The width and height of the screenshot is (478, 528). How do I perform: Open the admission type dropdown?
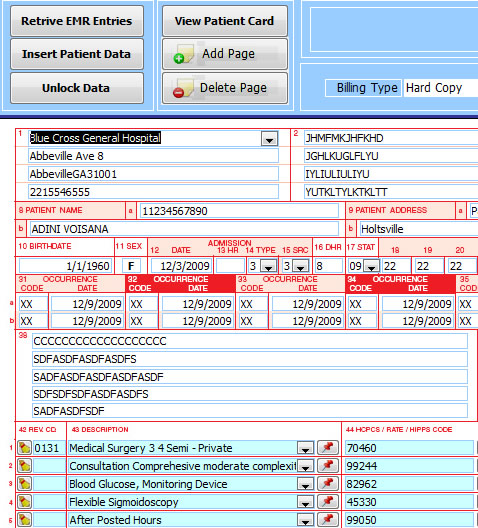(268, 266)
